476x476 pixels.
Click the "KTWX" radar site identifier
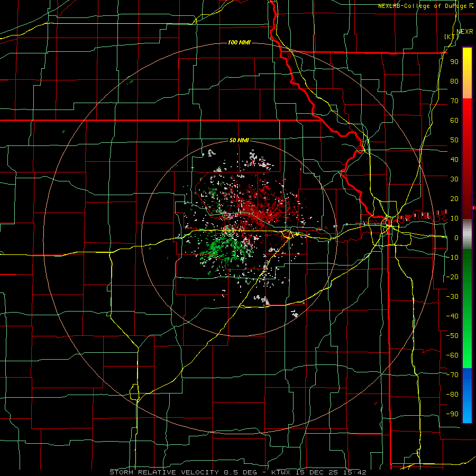point(281,472)
